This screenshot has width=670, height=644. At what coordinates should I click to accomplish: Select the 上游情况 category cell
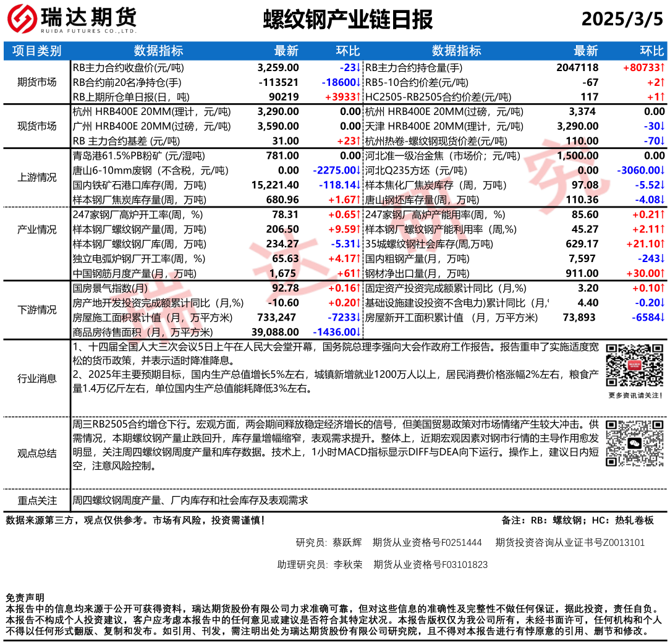36,178
